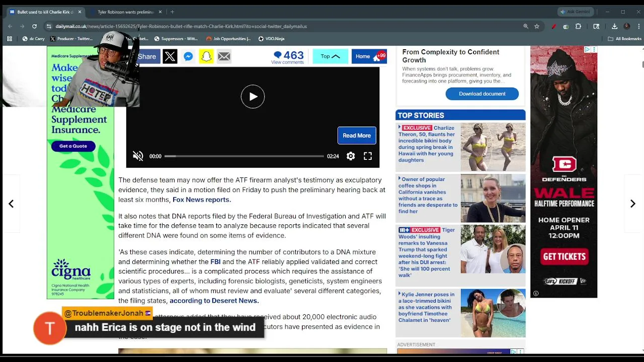Share article on X (Twitter) icon
This screenshot has width=644, height=362.
[170, 56]
